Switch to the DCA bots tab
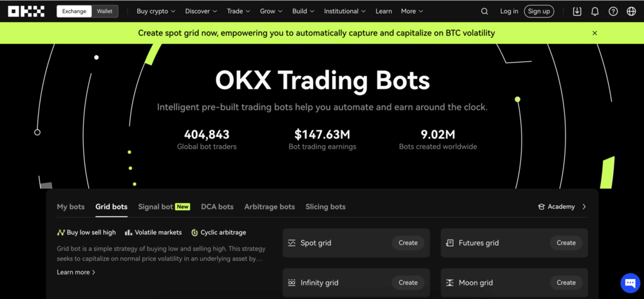 tap(217, 207)
